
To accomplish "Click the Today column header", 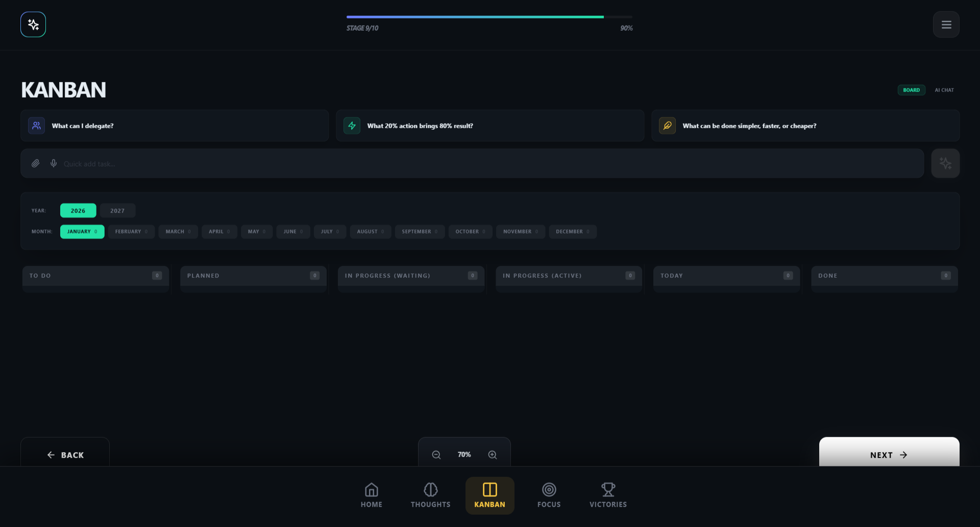I will click(726, 276).
